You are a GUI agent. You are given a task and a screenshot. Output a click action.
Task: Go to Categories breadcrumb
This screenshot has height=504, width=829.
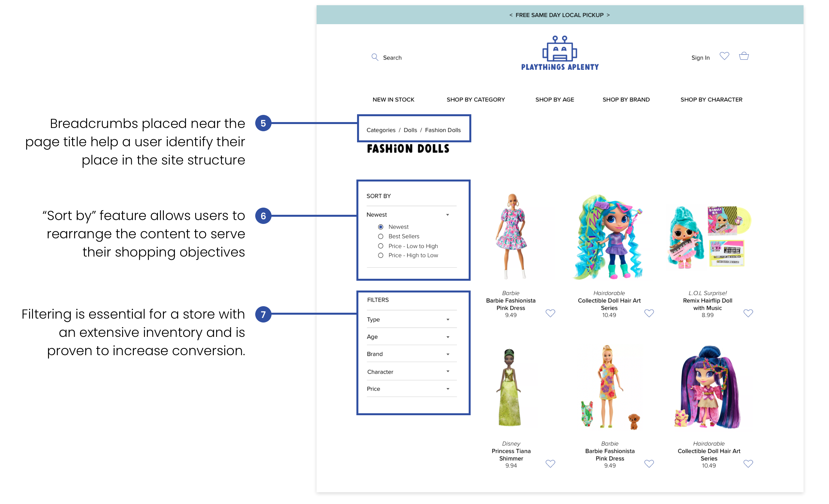pyautogui.click(x=381, y=130)
